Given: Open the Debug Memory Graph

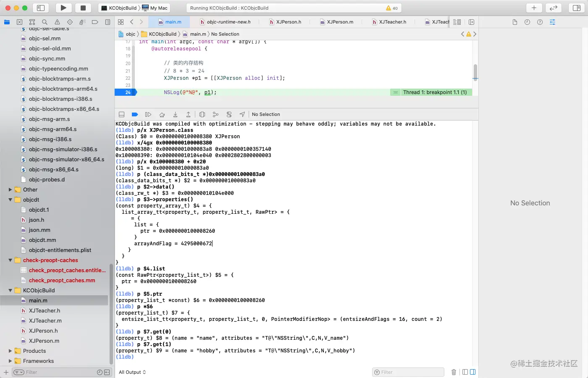Looking at the screenshot, I should coord(215,114).
